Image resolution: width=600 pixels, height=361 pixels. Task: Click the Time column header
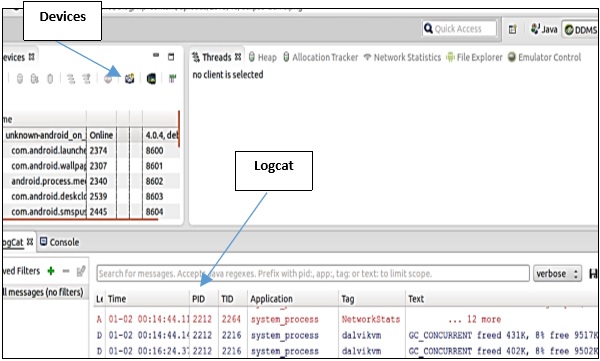tap(147, 299)
